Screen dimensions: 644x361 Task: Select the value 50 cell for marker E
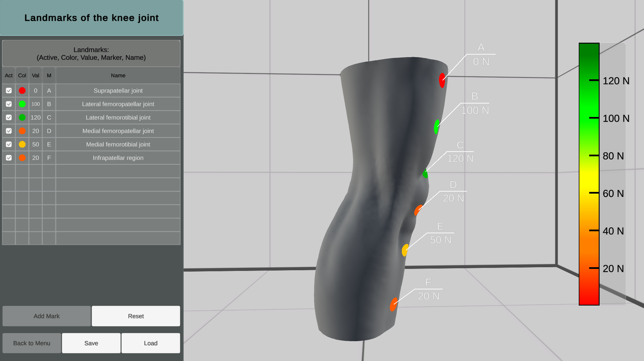36,145
